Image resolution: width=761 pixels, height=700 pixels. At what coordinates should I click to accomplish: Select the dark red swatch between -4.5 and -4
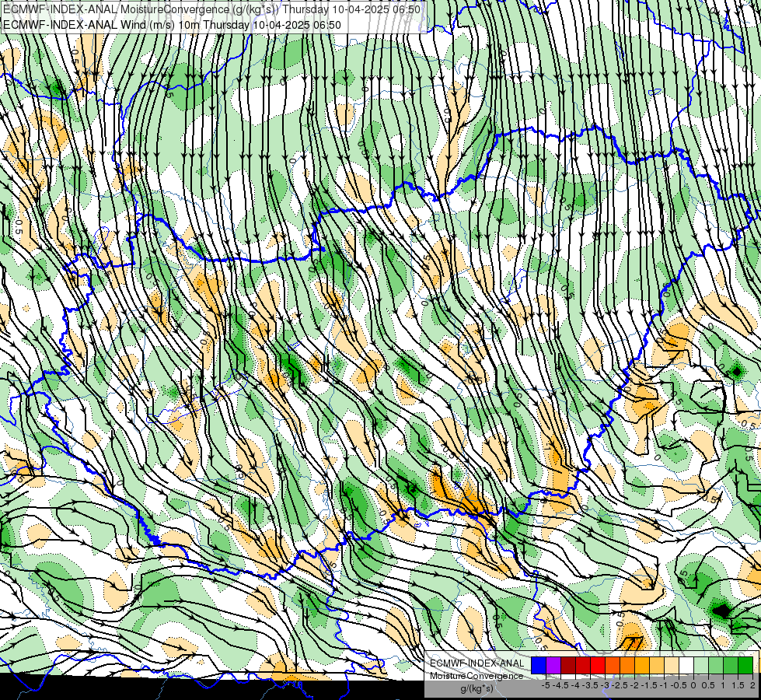[568, 665]
